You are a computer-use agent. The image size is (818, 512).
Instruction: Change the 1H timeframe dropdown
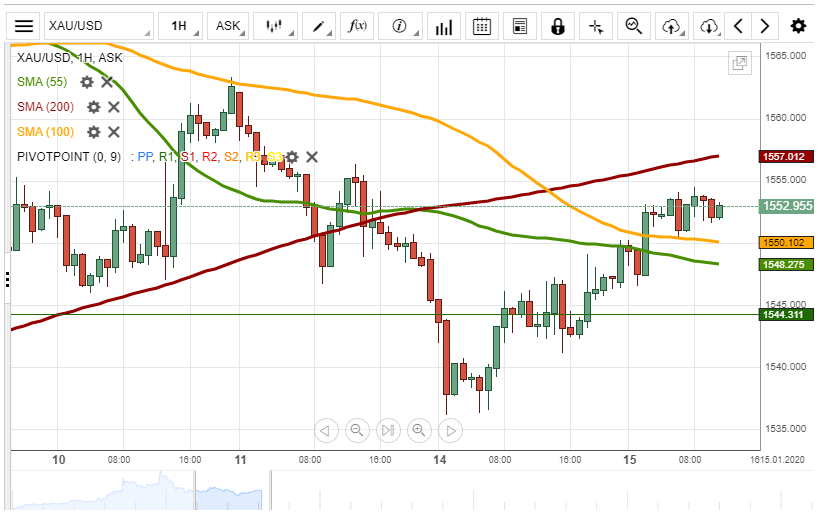181,26
